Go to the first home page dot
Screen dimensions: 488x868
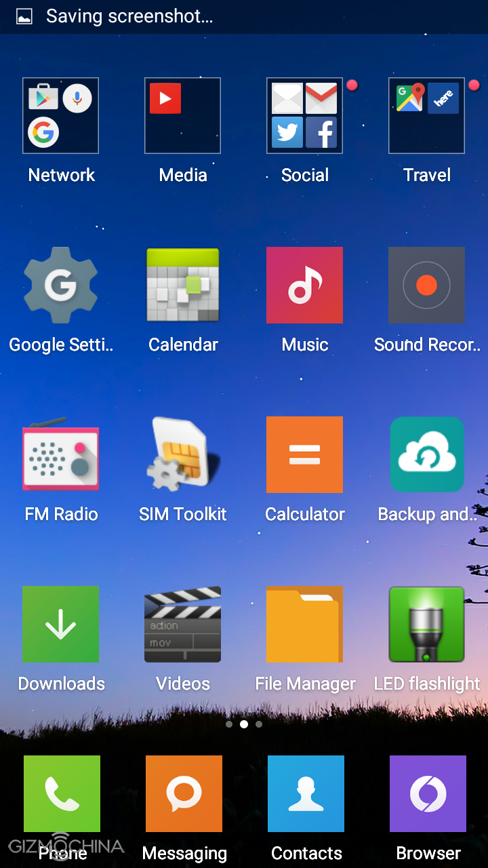tap(229, 724)
